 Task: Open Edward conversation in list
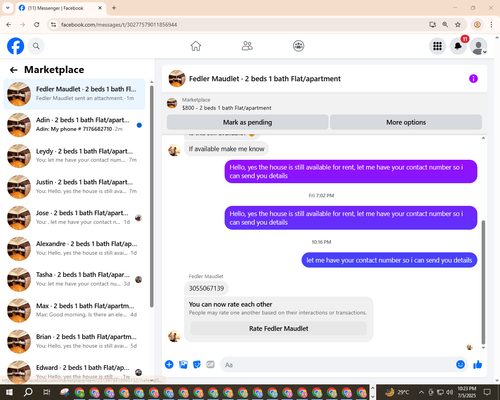(74, 371)
